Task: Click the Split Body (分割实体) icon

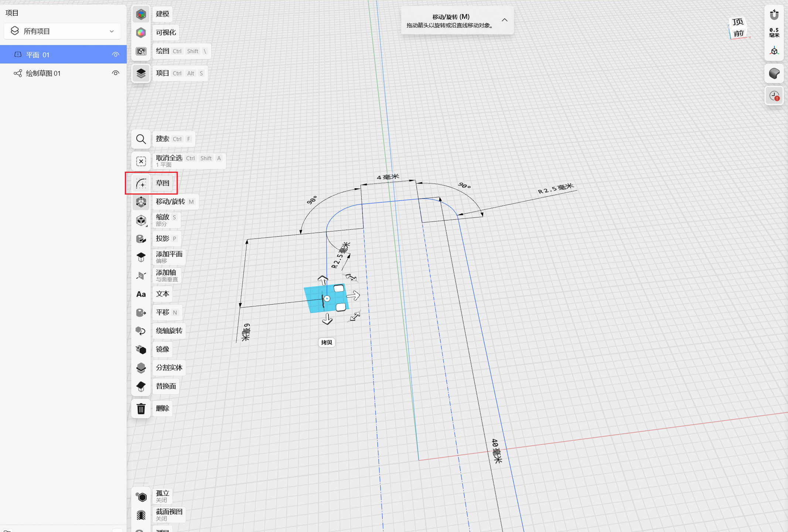Action: coord(141,368)
